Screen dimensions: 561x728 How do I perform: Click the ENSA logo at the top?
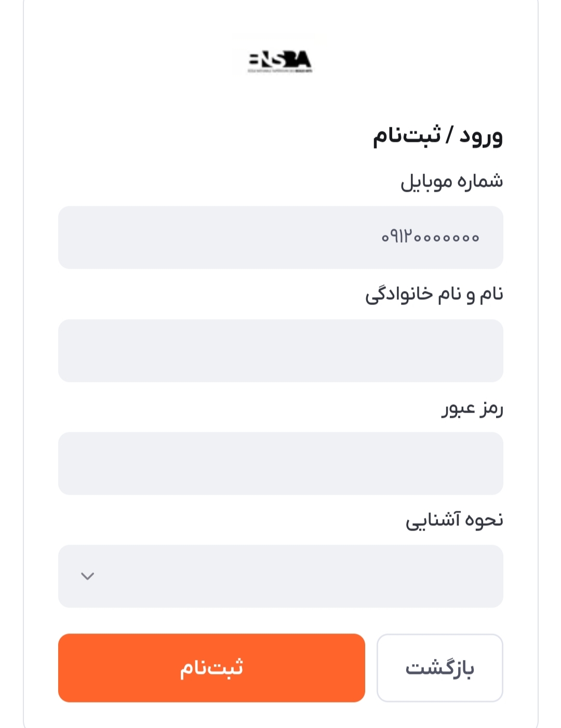click(x=280, y=61)
